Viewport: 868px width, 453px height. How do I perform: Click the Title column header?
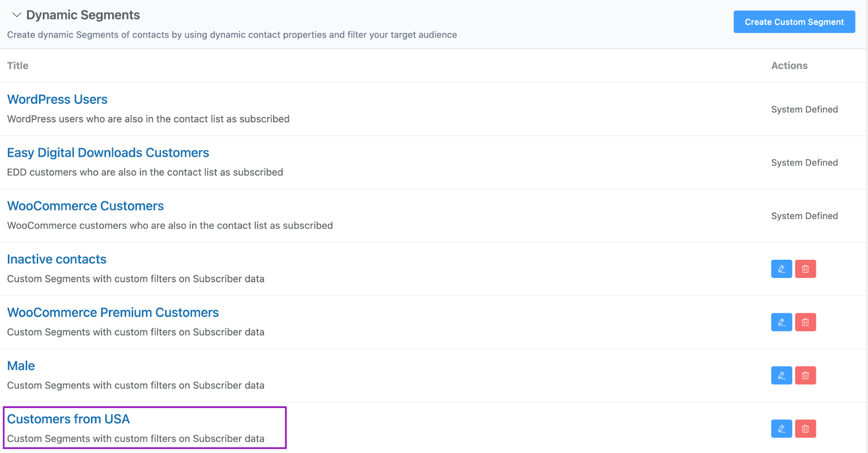point(18,66)
